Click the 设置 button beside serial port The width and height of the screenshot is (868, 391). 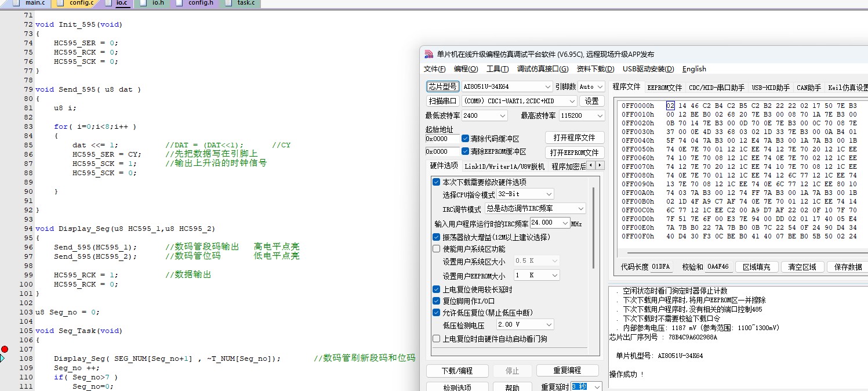(591, 101)
